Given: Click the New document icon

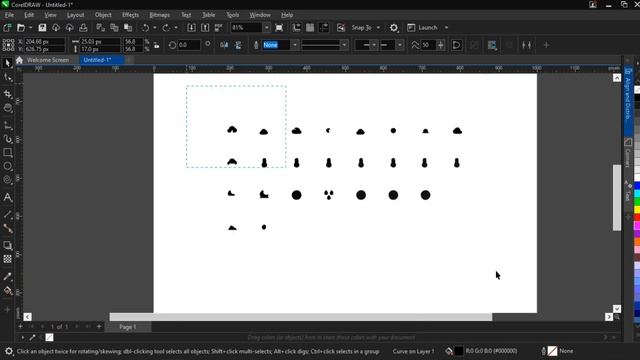Looking at the screenshot, I should pos(7,28).
